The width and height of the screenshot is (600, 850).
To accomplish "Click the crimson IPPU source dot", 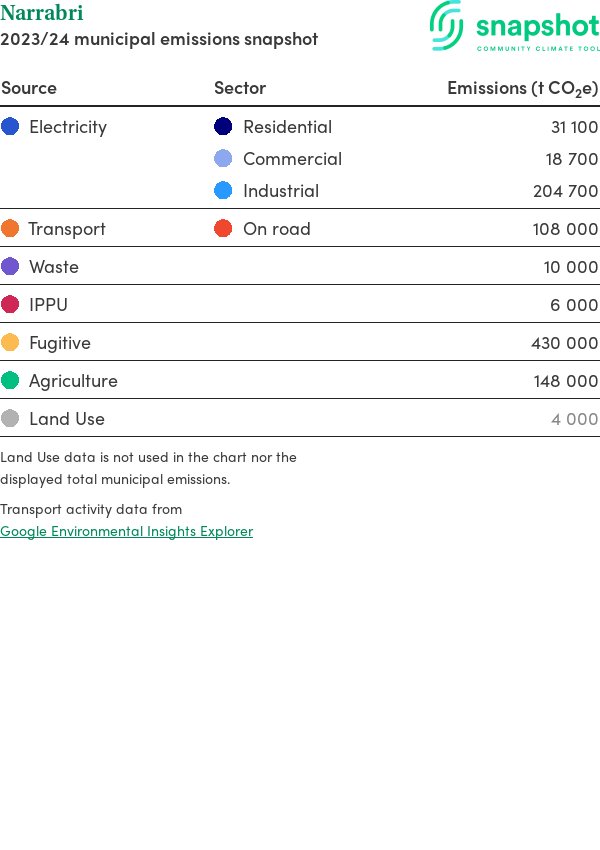I will click(10, 305).
